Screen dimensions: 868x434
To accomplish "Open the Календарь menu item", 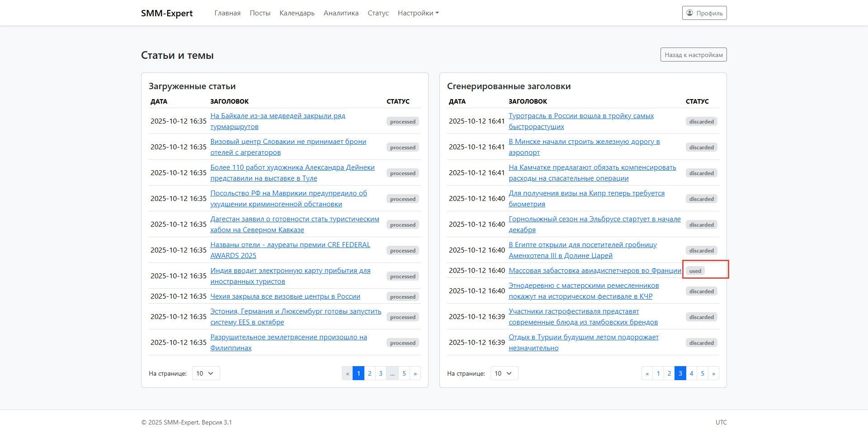I will (297, 13).
